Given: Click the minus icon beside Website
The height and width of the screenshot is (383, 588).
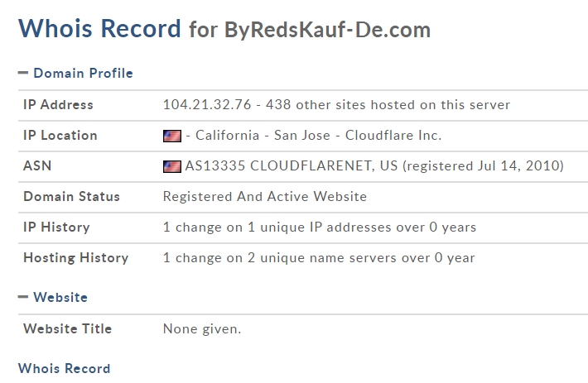Looking at the screenshot, I should point(23,297).
